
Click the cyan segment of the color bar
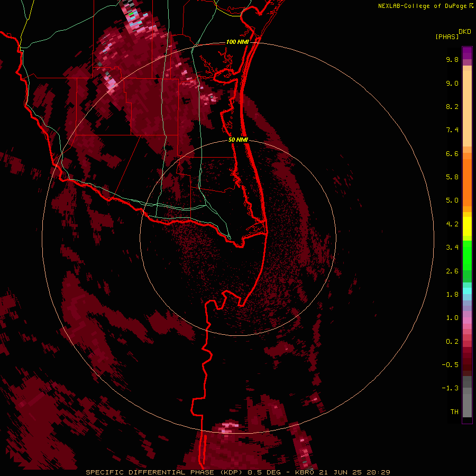point(467,291)
